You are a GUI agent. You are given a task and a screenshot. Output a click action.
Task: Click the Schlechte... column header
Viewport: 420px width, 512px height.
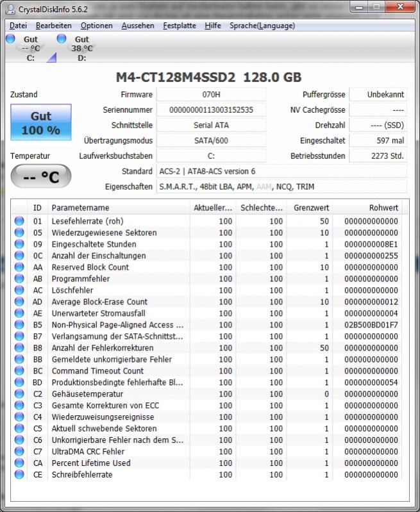[x=261, y=208]
